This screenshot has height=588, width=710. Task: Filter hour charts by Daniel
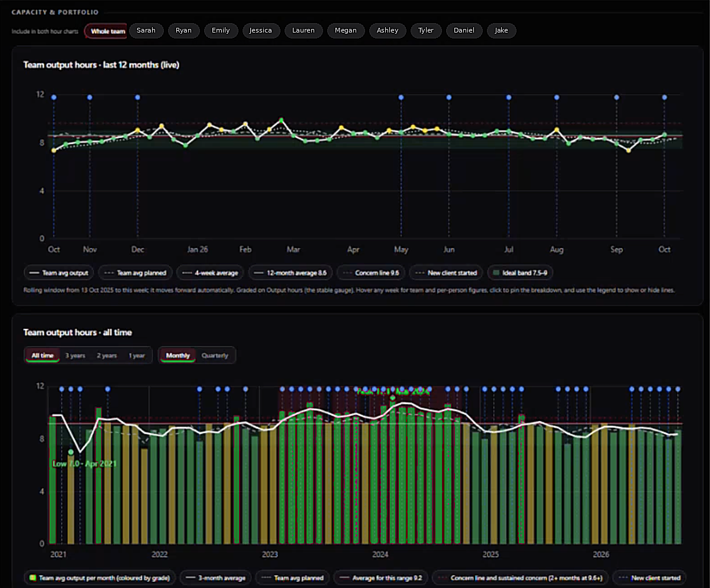pos(464,31)
